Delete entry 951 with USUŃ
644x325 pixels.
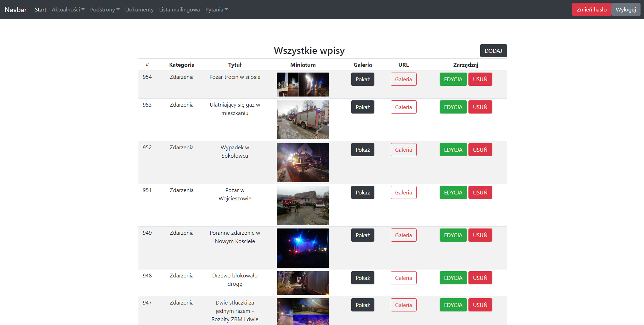point(480,192)
